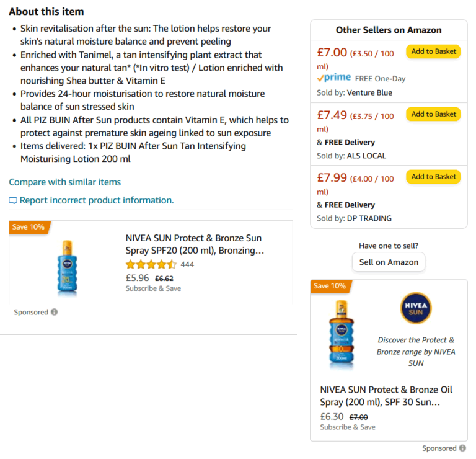Open the NIVEA Sun Spray SPF20 bottle image
This screenshot has width=476, height=459.
[x=67, y=267]
